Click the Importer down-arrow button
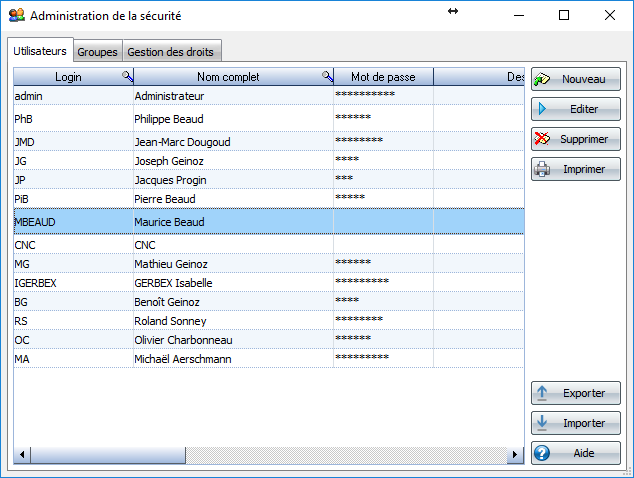Screen dimensions: 634x478 click(575, 423)
